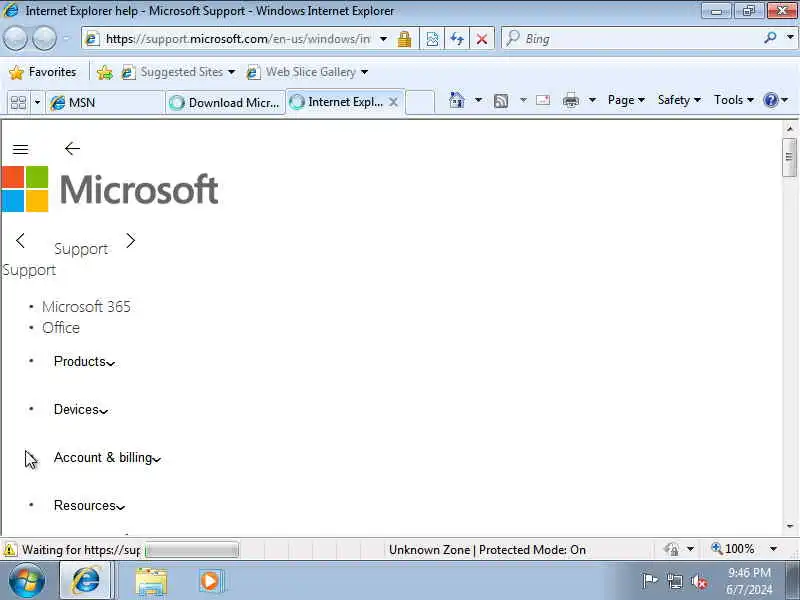Click the Quick Tabs grid icon
This screenshot has width=800, height=600.
18,103
